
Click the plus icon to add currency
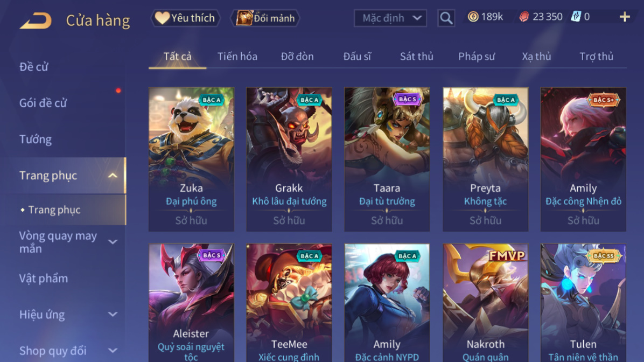click(625, 17)
